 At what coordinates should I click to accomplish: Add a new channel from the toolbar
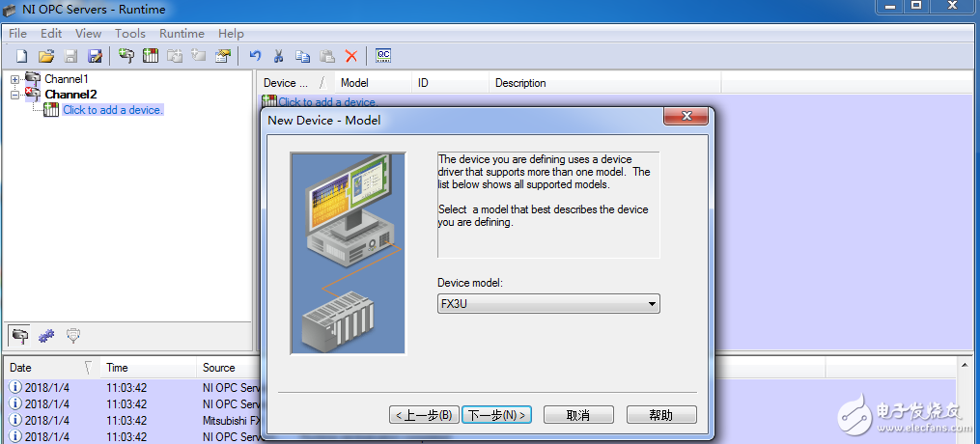pos(126,56)
